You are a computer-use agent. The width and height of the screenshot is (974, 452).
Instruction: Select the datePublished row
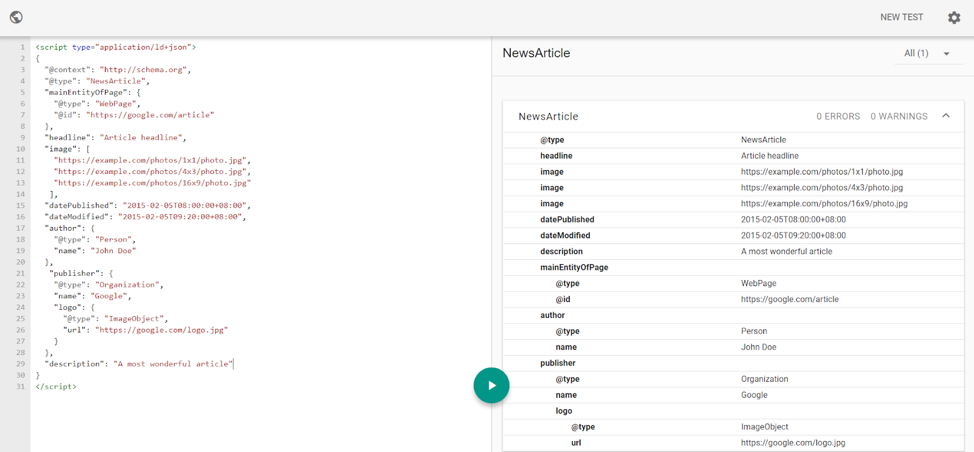click(x=733, y=219)
